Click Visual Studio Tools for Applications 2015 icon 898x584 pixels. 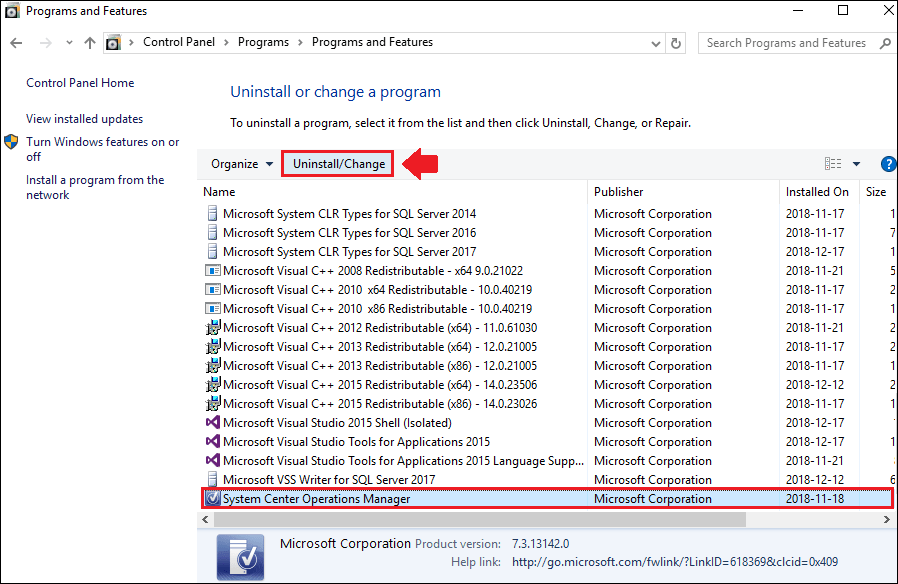(x=212, y=441)
